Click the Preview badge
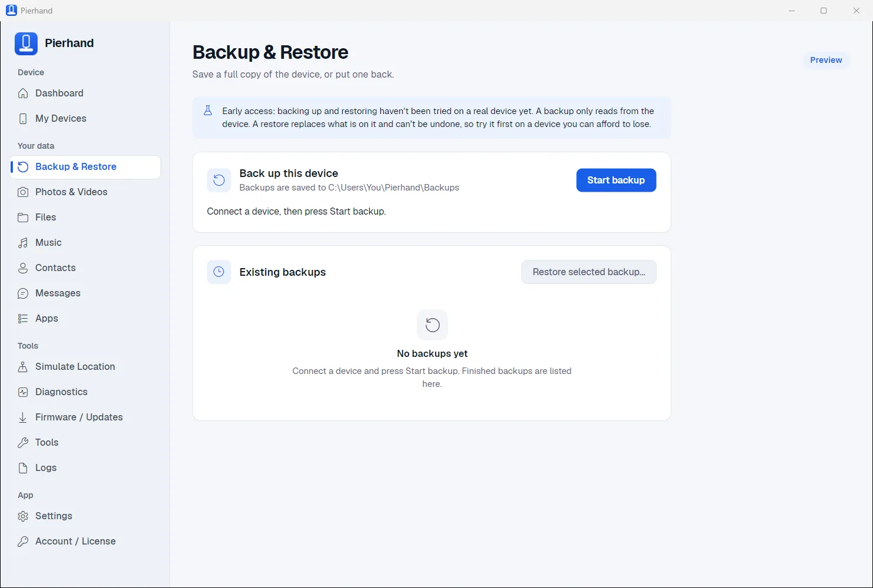 tap(826, 60)
